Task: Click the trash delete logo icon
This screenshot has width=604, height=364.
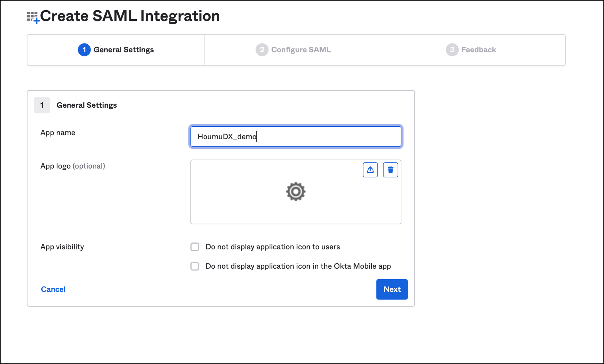Action: [x=390, y=170]
